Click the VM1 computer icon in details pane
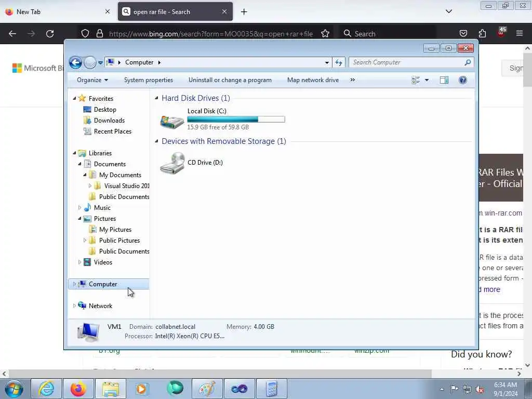 (x=88, y=331)
